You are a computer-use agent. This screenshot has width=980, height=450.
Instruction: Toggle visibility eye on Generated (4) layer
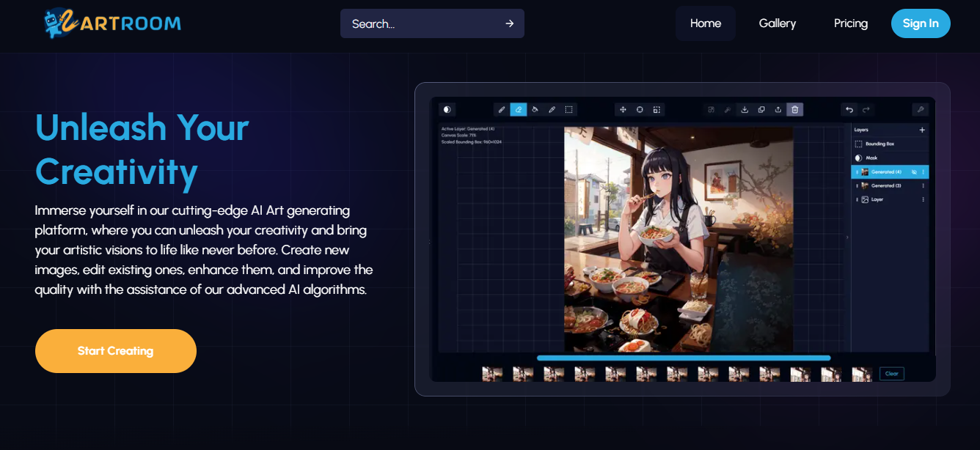pyautogui.click(x=914, y=171)
